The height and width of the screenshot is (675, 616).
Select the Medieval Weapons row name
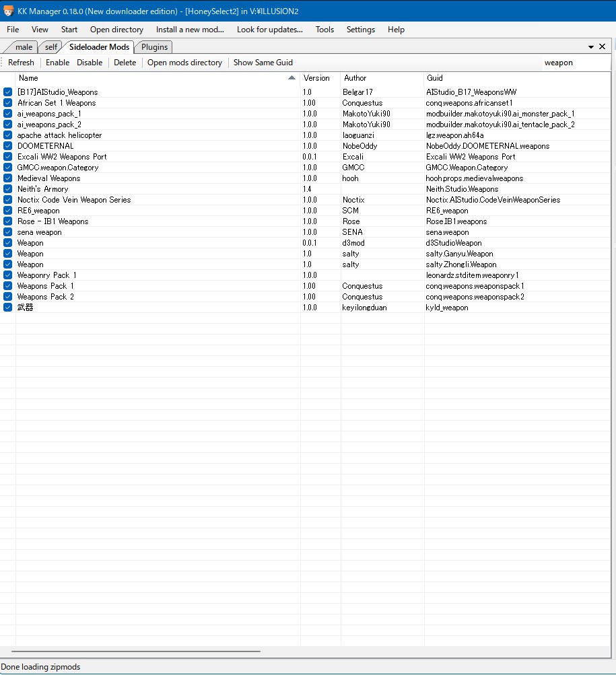click(x=48, y=178)
